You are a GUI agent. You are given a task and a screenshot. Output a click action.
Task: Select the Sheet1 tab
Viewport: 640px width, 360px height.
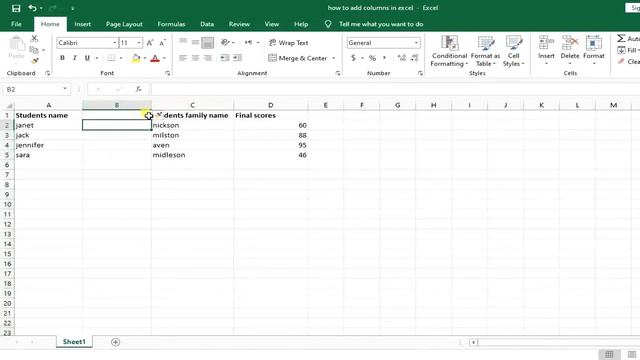pyautogui.click(x=74, y=342)
